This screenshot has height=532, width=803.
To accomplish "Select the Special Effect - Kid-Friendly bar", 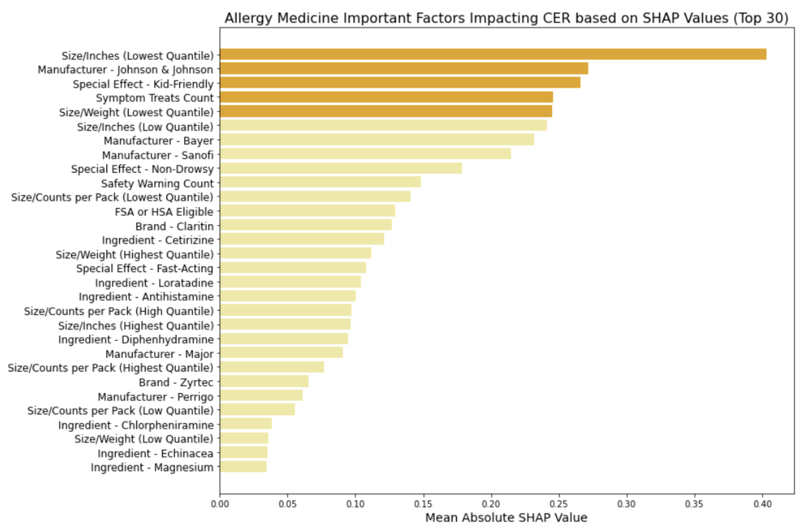I will pos(399,83).
